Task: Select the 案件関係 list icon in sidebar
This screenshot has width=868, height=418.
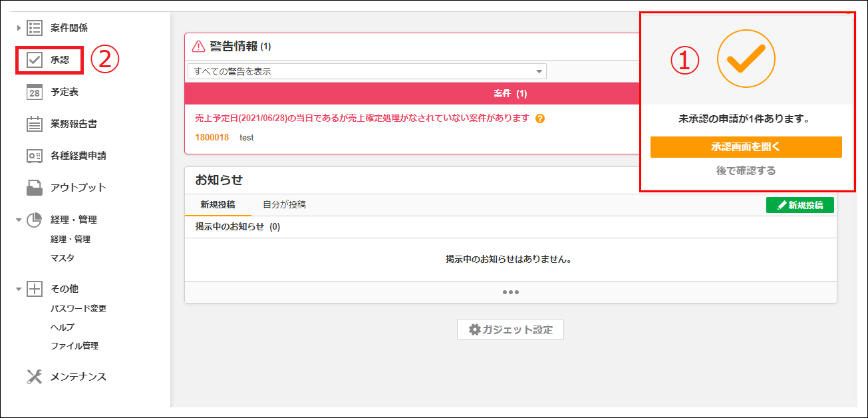Action: [x=36, y=27]
